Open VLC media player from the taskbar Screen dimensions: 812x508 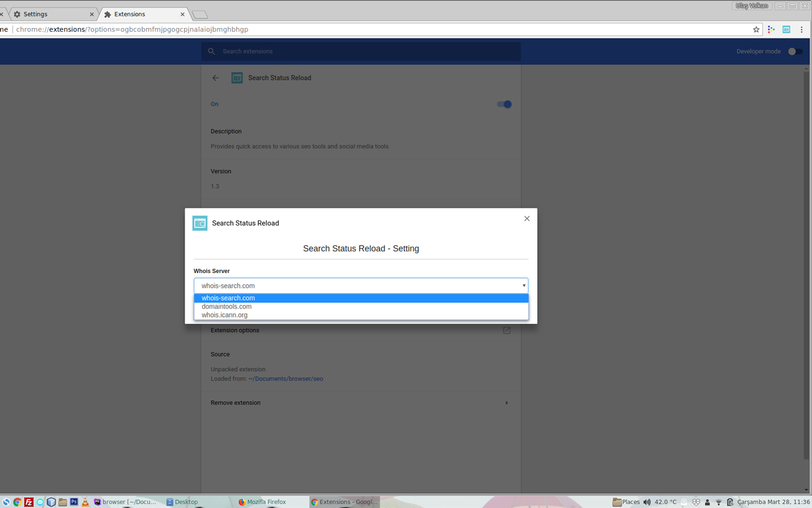pyautogui.click(x=86, y=502)
